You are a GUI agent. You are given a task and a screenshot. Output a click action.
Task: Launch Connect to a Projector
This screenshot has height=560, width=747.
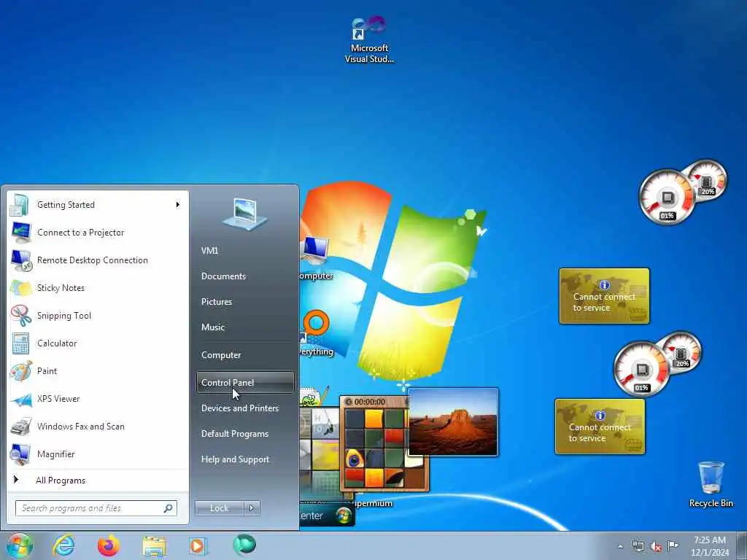tap(98, 233)
